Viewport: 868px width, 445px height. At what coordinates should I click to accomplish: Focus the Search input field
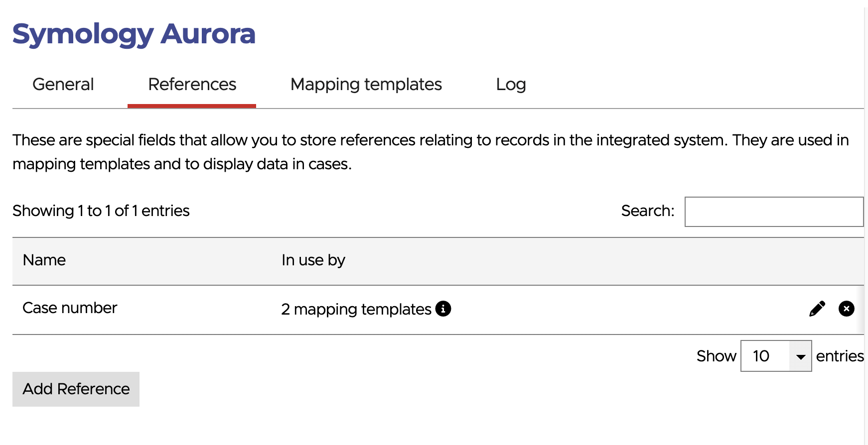click(x=773, y=212)
